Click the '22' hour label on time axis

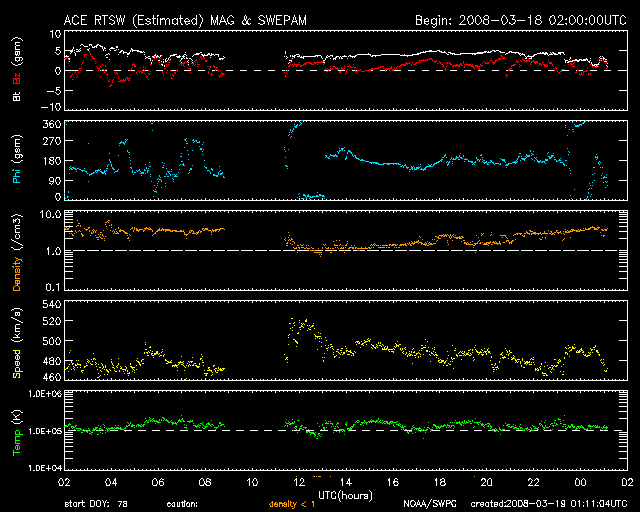(x=533, y=482)
